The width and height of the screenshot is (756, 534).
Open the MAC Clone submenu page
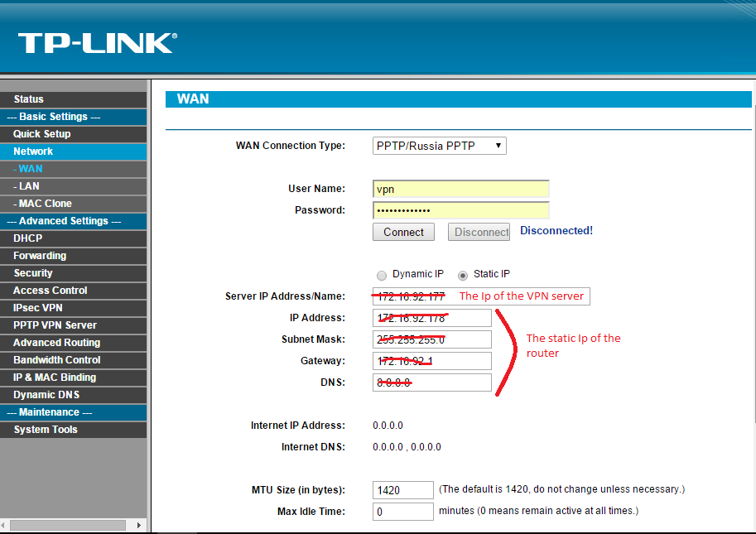45,204
